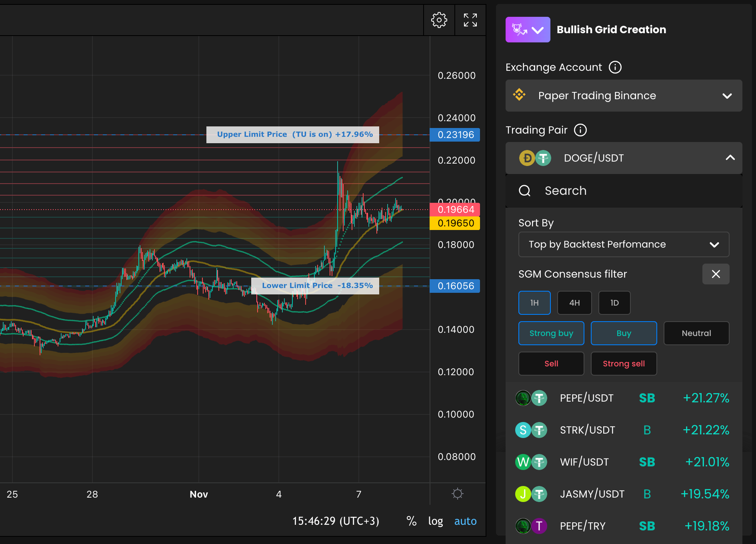Click the SB signal badge for PEPE/TRY
Viewport: 756px width, 544px height.
click(647, 526)
